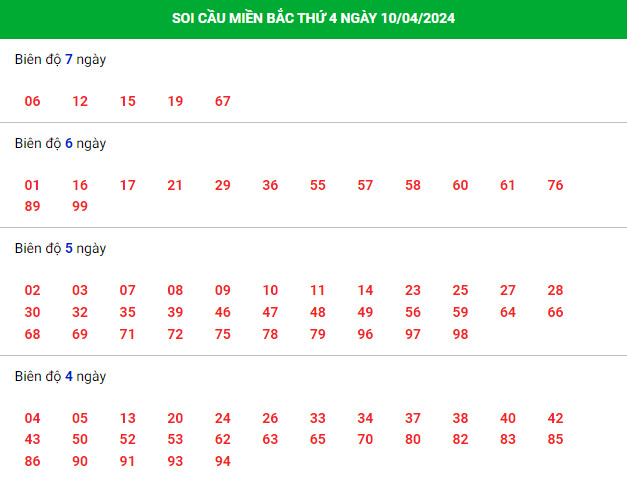Click number 96 in the 5-day list
This screenshot has width=627, height=480.
[365, 334]
